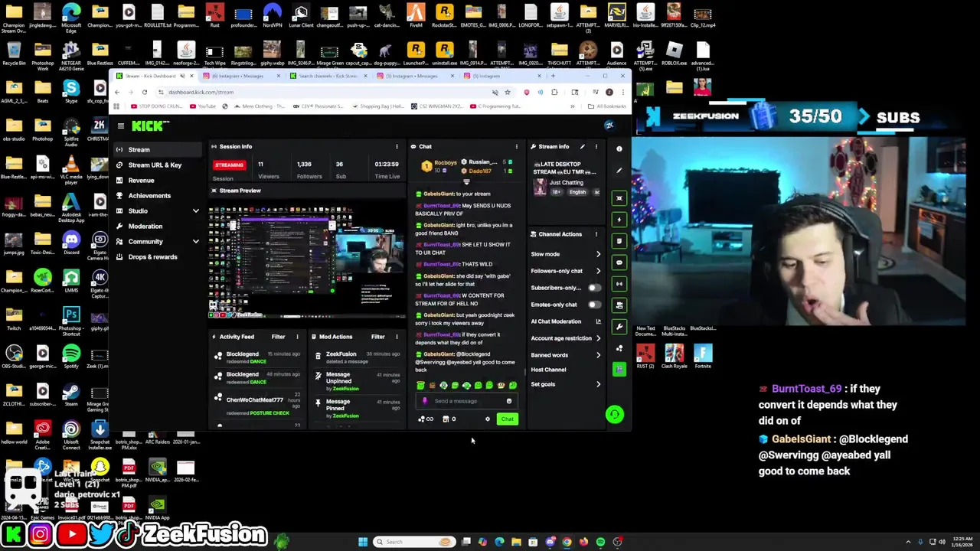980x551 pixels.
Task: Click the green Chat send button
Action: pos(507,419)
